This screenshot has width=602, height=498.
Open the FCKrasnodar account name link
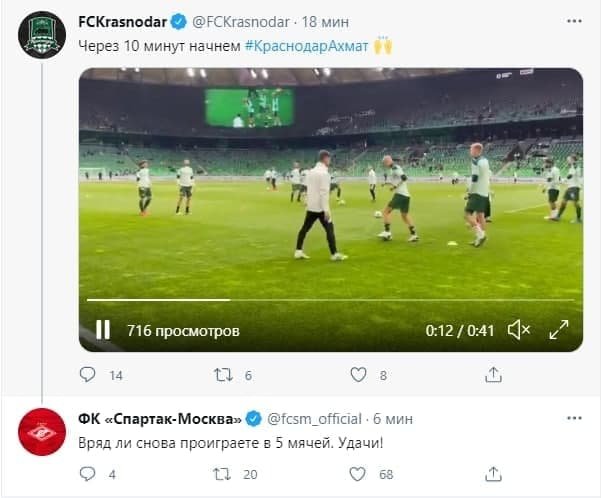(123, 22)
